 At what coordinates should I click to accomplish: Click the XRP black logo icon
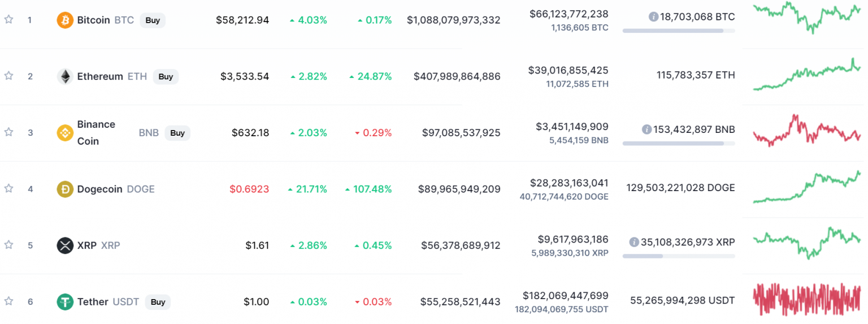66,245
